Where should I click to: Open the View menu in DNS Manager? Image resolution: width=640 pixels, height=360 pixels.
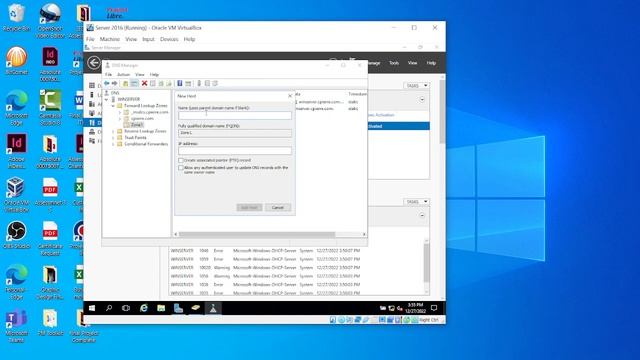[140, 75]
